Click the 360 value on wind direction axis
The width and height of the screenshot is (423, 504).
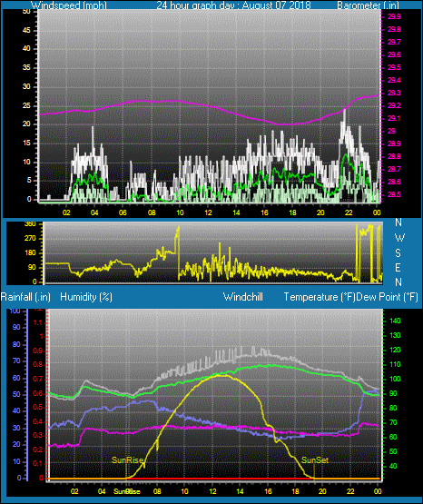pos(30,224)
